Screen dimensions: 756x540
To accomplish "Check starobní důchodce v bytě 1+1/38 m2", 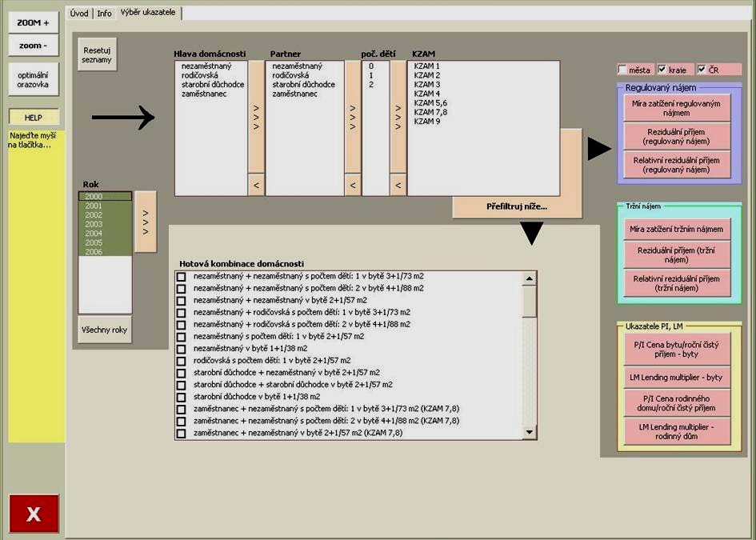I will [182, 398].
